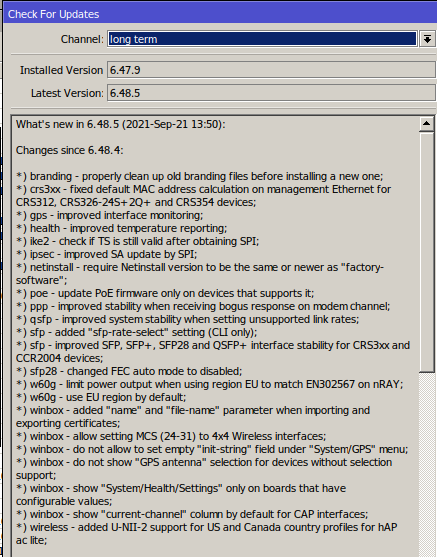
Task: Select the Channel field showing long term
Action: 262,39
